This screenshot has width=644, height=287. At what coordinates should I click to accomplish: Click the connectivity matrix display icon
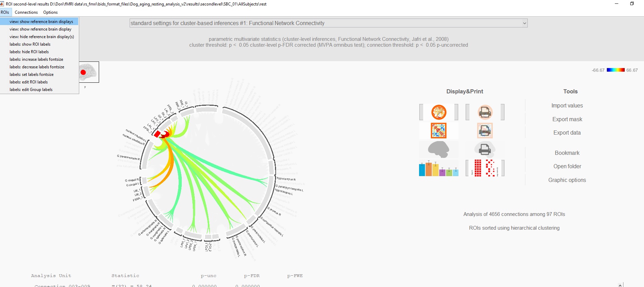(439, 131)
